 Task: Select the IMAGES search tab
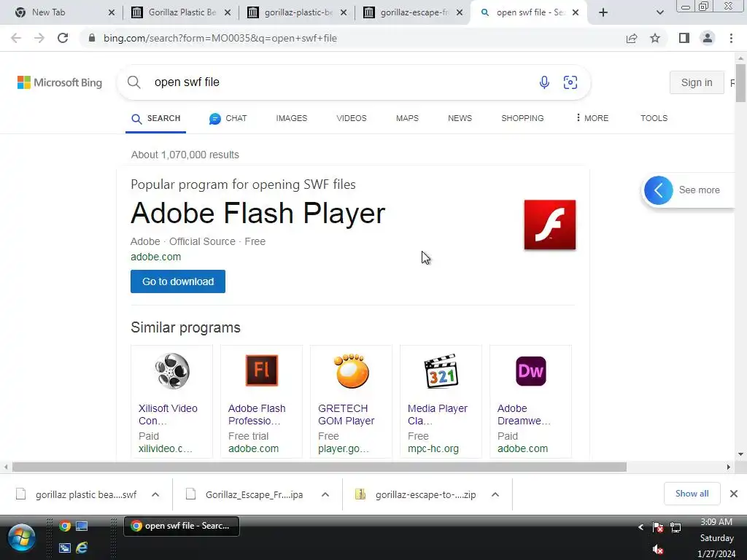click(x=292, y=118)
